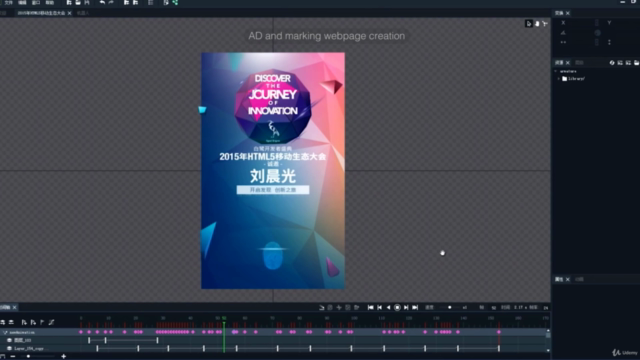Adjust the playback speed slider
The width and height of the screenshot is (640, 360).
coord(449,307)
